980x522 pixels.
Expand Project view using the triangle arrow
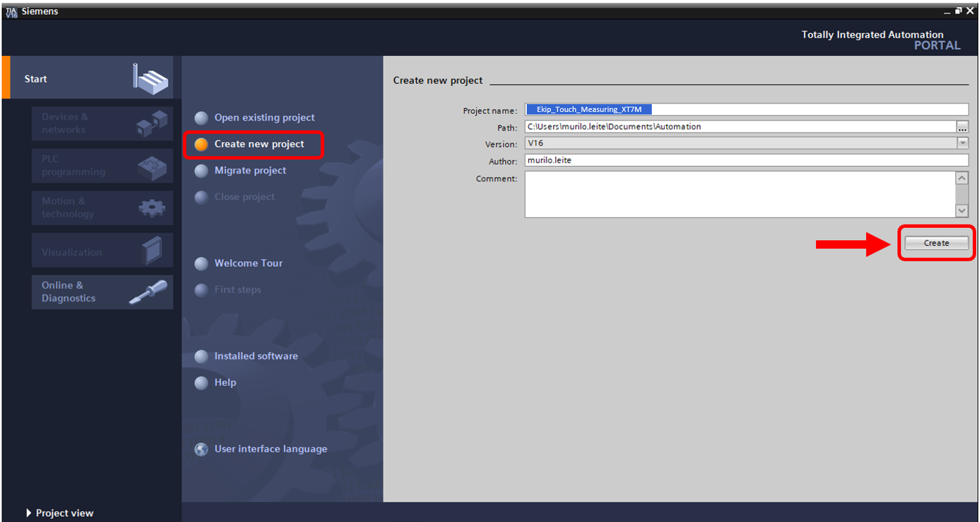pyautogui.click(x=29, y=513)
